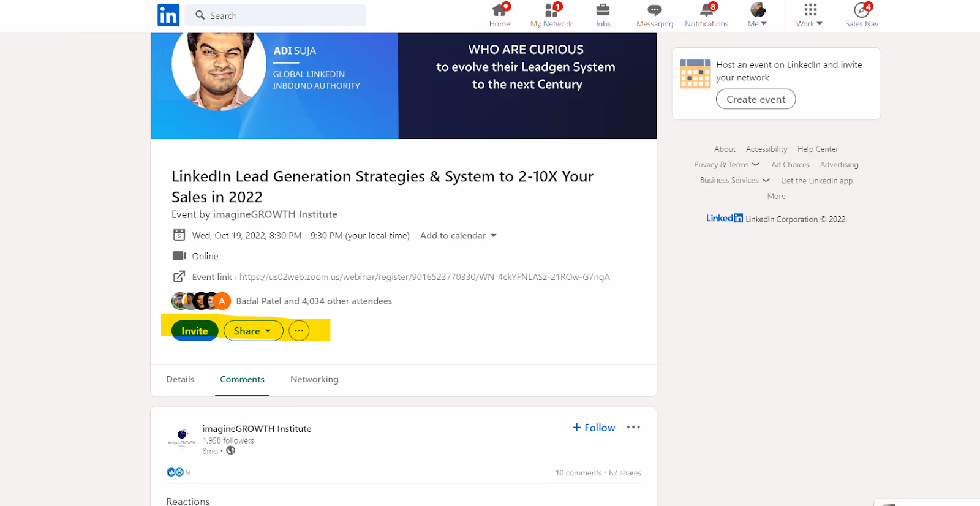The height and width of the screenshot is (506, 980).
Task: Follow imagineGROWTH Institute
Action: [x=594, y=428]
